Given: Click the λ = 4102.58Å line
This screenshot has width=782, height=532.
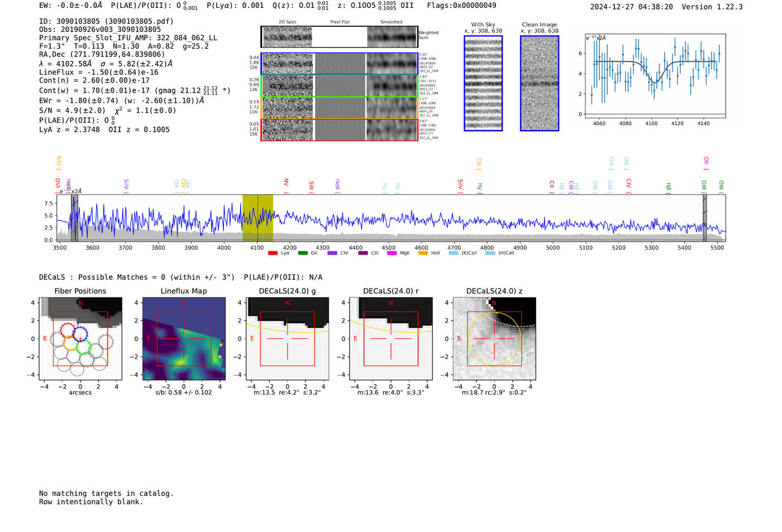Looking at the screenshot, I should tap(106, 64).
